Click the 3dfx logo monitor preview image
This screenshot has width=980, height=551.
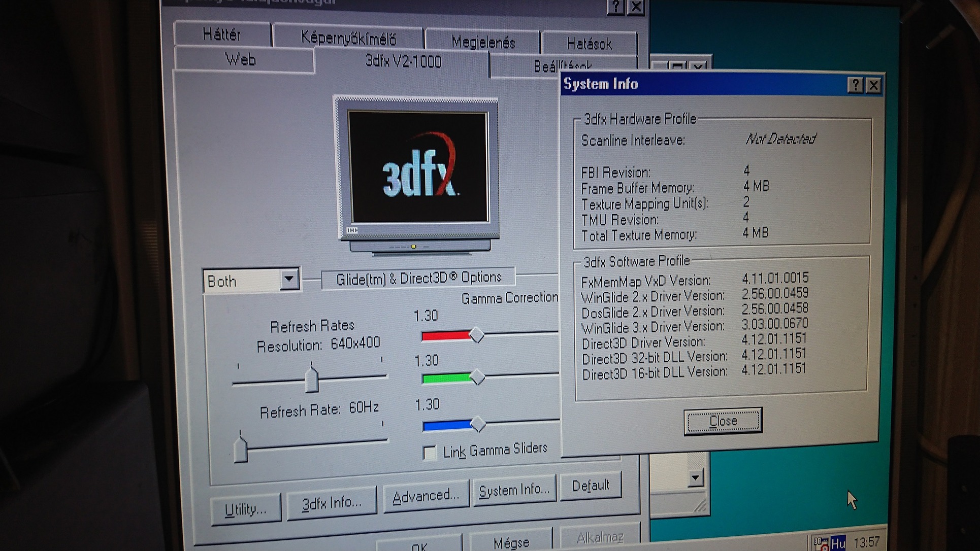click(x=417, y=170)
